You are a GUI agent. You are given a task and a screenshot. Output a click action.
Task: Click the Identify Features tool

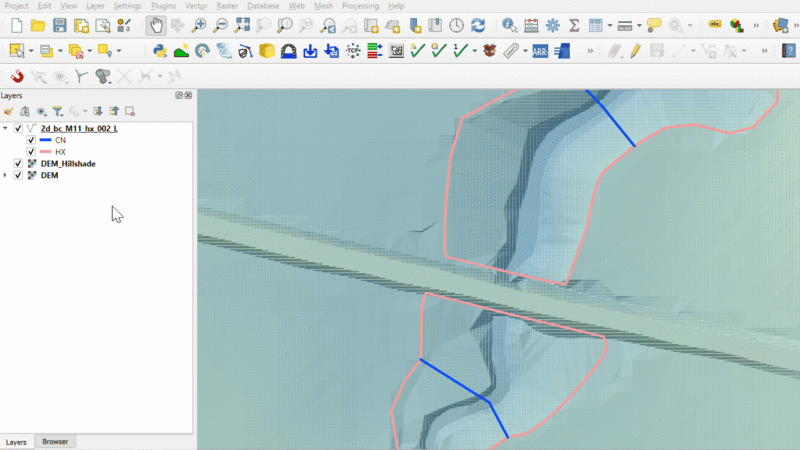coord(509,25)
